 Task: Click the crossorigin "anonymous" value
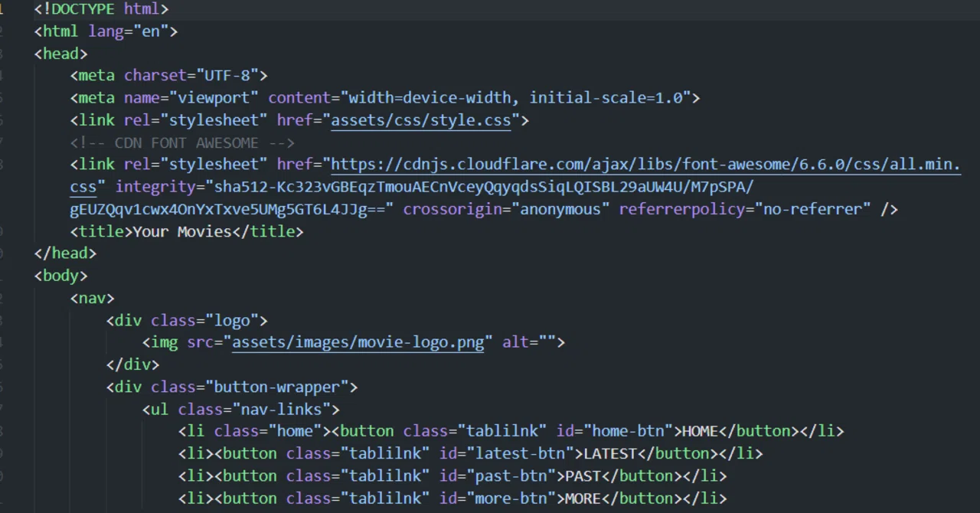560,209
